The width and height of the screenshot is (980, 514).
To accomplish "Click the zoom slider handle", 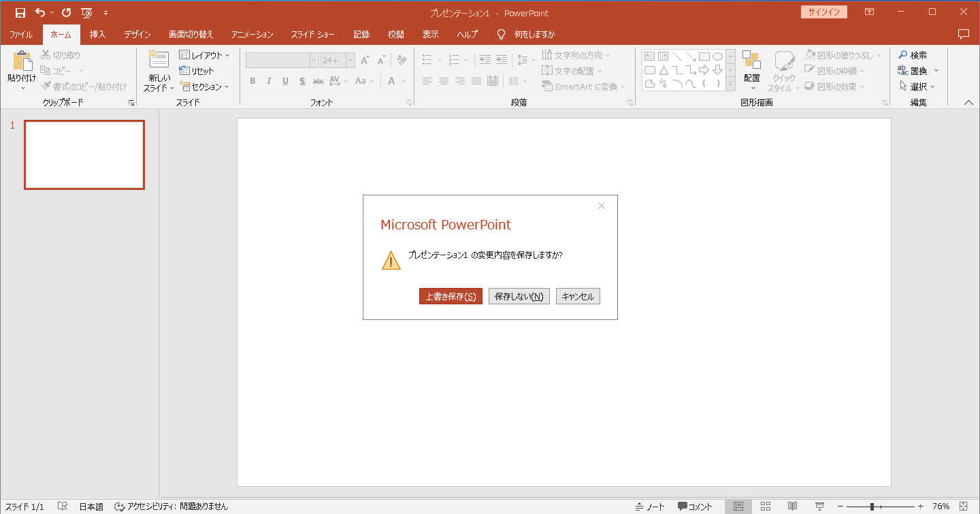I will click(x=872, y=507).
